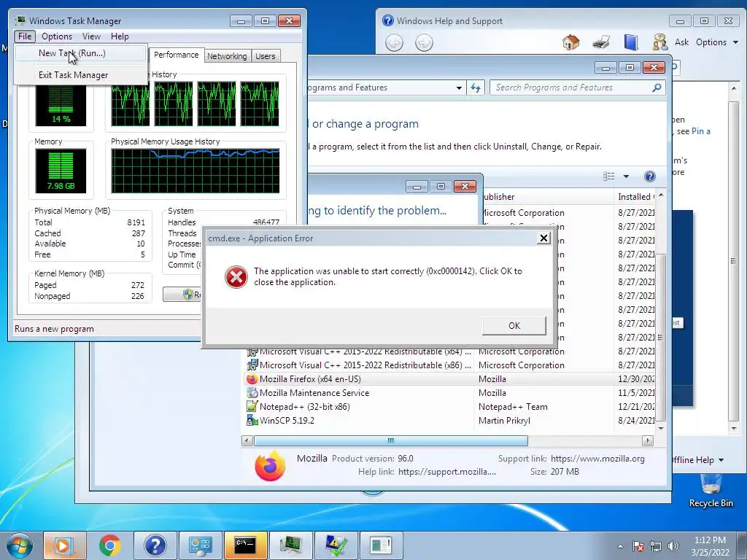The height and width of the screenshot is (560, 747).
Task: Click the change view icon in Programs list
Action: point(609,176)
